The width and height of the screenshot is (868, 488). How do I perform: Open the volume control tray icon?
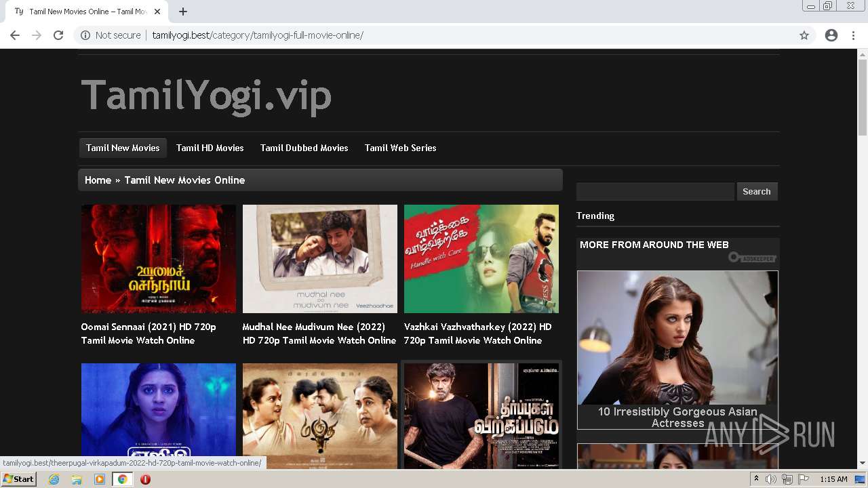771,479
